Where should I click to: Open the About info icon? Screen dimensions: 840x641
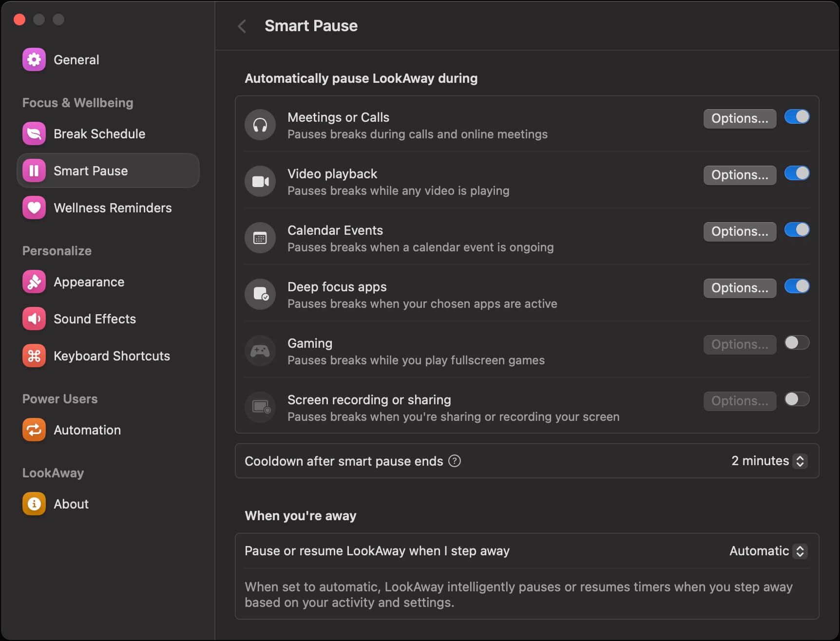34,504
